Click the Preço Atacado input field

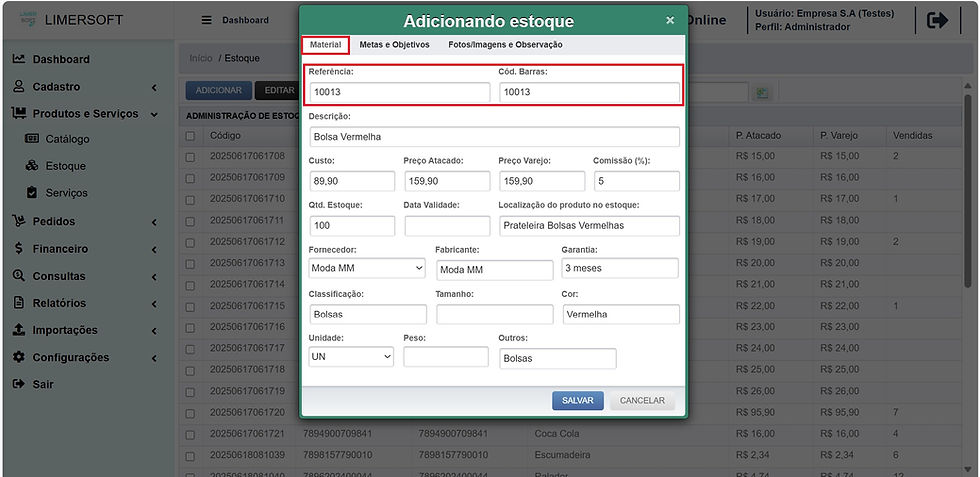[x=447, y=181]
